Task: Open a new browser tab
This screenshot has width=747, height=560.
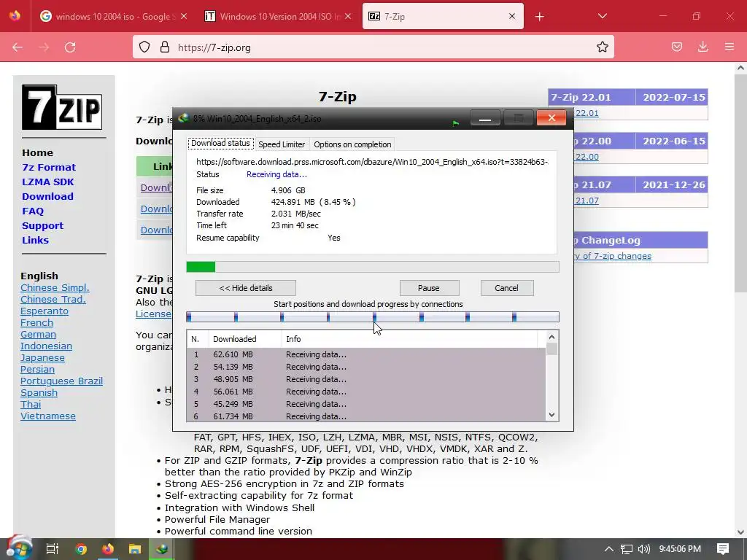Action: (539, 17)
